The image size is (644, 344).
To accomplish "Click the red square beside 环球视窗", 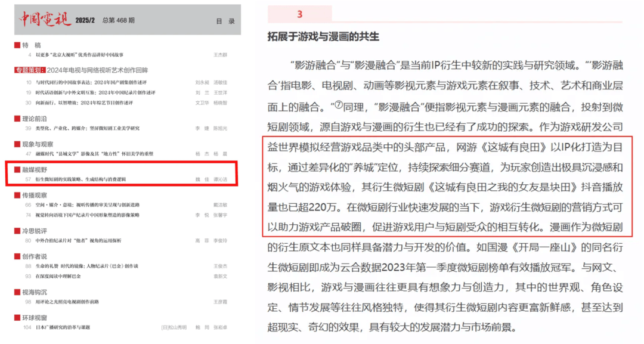I will click(17, 318).
